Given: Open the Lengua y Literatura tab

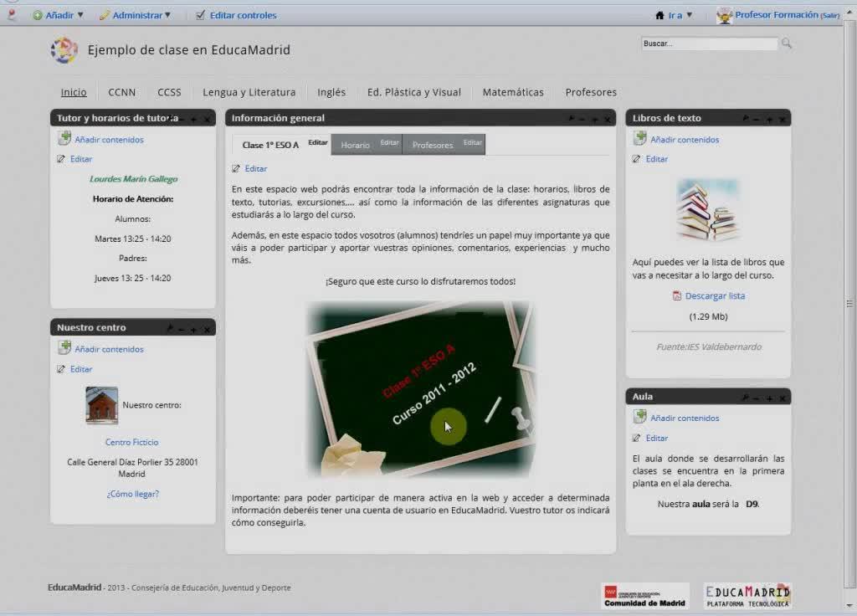Looking at the screenshot, I should 249,92.
